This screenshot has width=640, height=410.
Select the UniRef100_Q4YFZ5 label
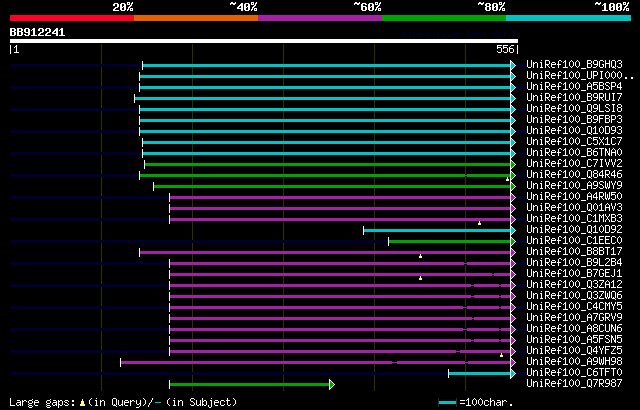[x=574, y=351]
